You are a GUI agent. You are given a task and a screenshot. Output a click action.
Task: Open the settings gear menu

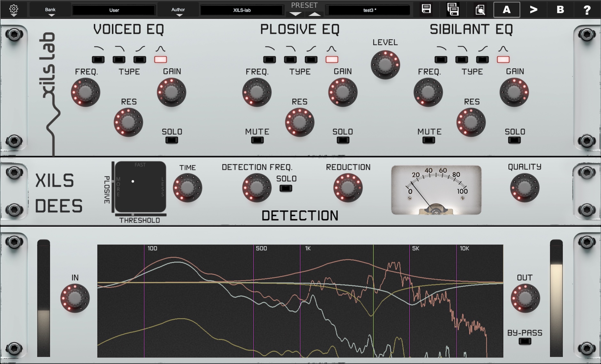coord(13,10)
